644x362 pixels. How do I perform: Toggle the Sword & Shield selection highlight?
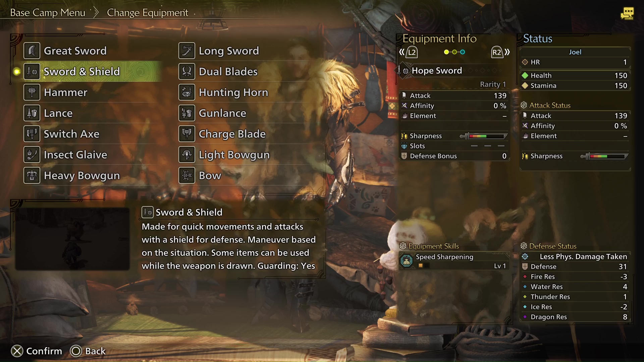pyautogui.click(x=82, y=71)
